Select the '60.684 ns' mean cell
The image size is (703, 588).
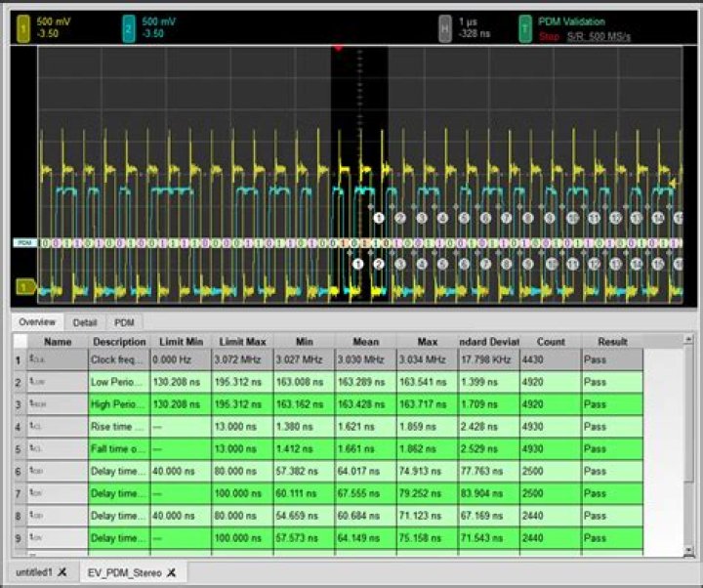(x=366, y=516)
